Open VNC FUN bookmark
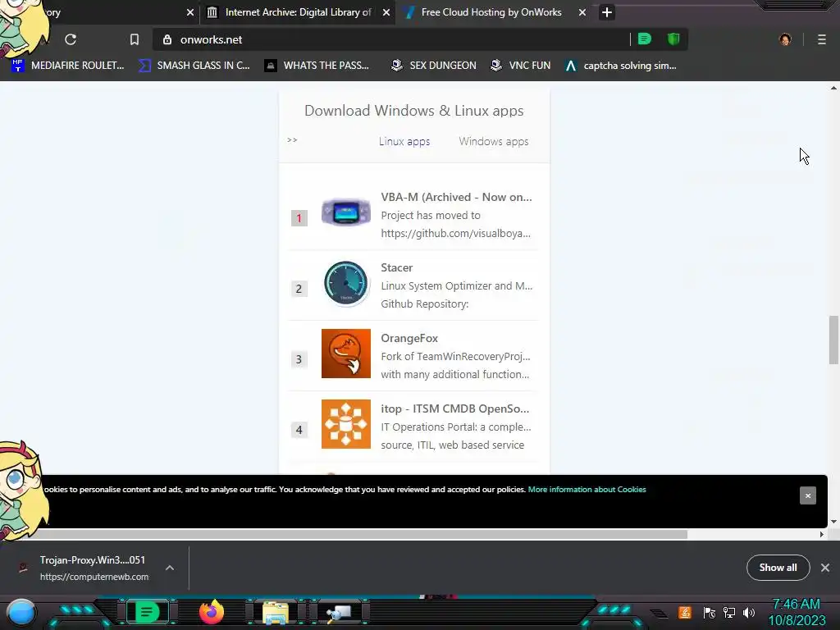 pos(520,66)
